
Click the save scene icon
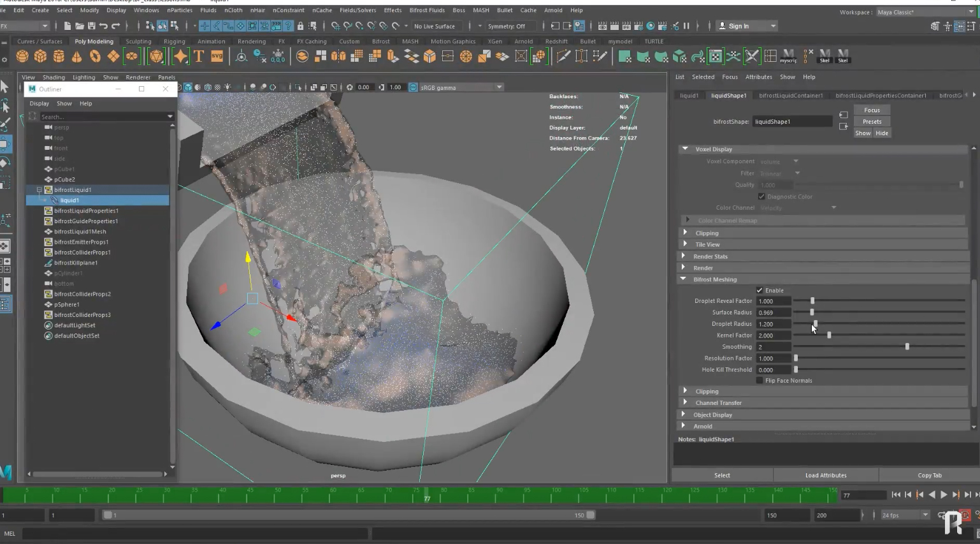coord(91,26)
